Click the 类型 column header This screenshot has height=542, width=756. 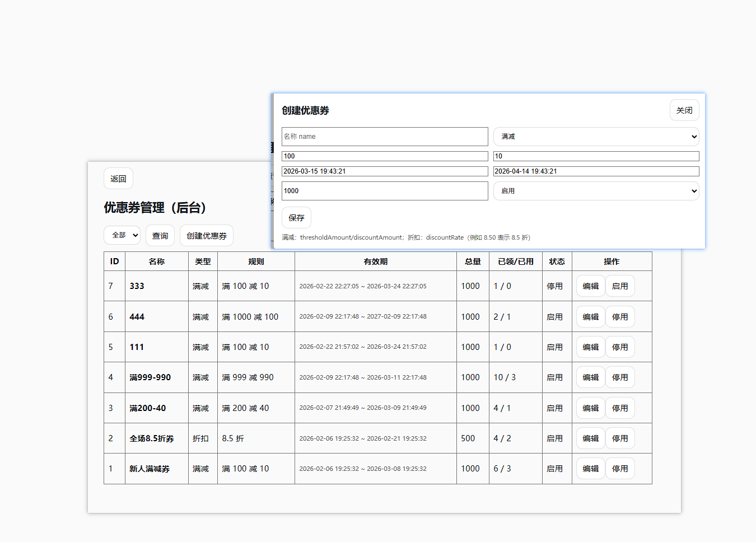203,261
